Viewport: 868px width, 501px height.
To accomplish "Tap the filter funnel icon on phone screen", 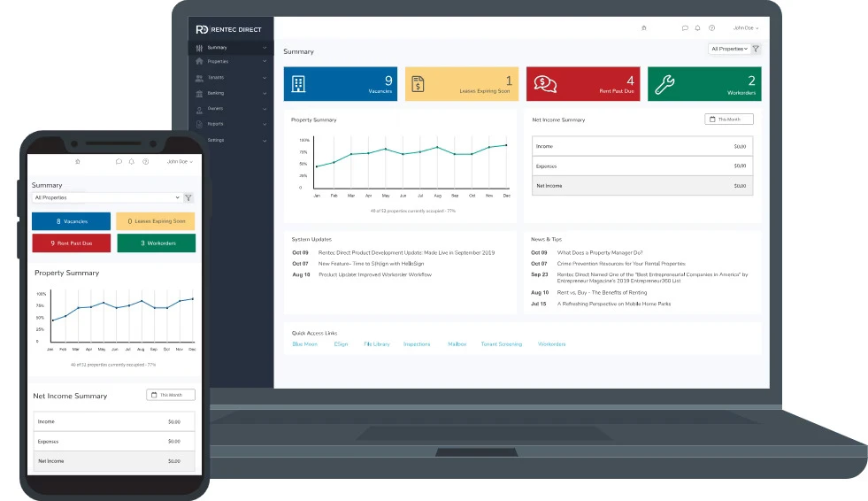I will point(188,198).
